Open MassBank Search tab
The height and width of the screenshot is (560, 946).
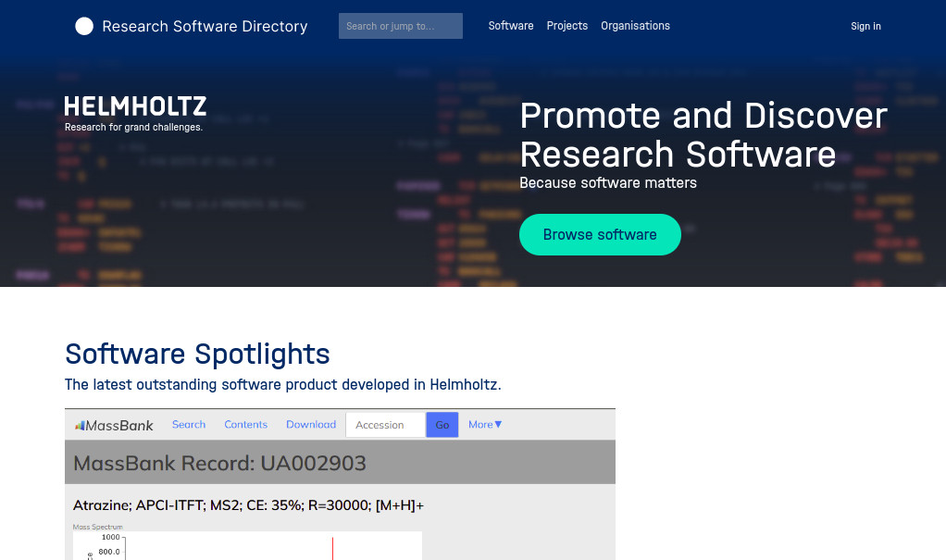pos(189,424)
